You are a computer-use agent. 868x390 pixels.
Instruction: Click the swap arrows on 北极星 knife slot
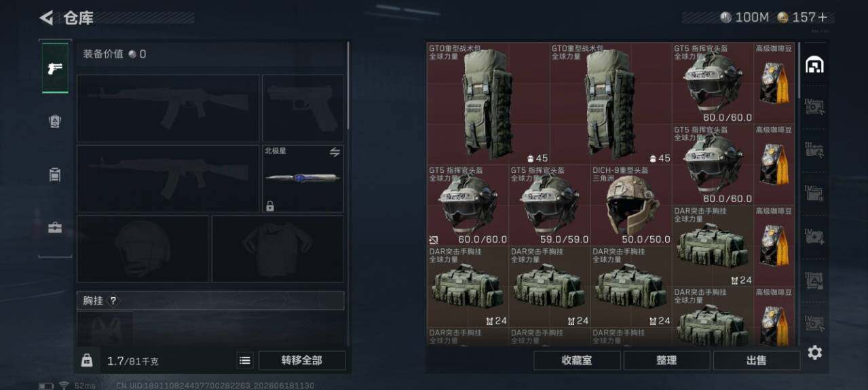click(x=335, y=152)
